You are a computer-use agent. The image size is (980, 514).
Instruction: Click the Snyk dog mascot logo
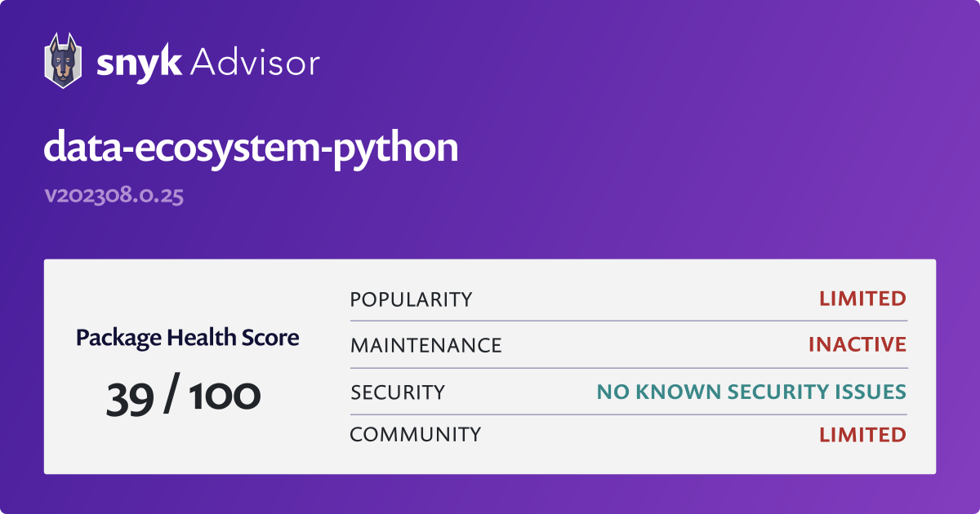62,60
